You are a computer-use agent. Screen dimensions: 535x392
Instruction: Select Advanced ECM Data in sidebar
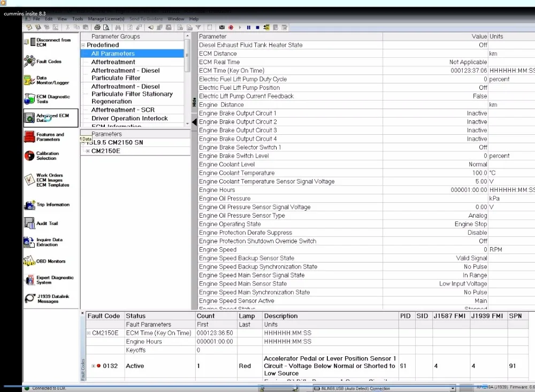pos(51,118)
